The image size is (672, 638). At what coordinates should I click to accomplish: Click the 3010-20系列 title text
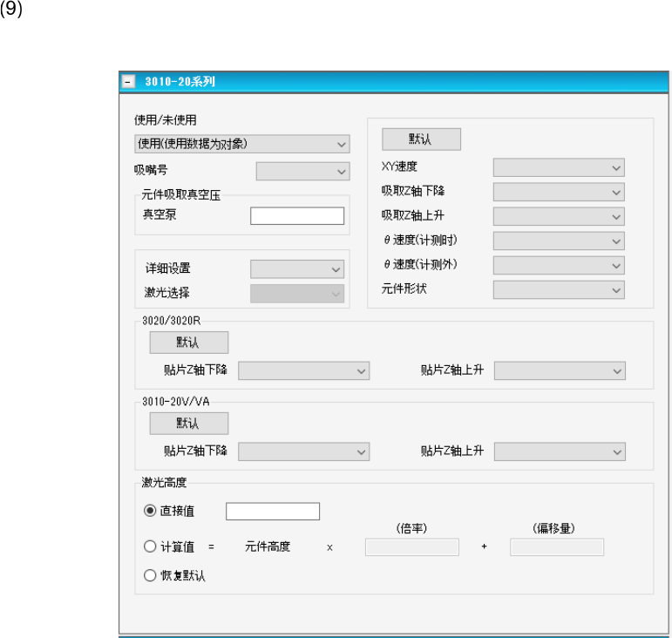pos(180,81)
